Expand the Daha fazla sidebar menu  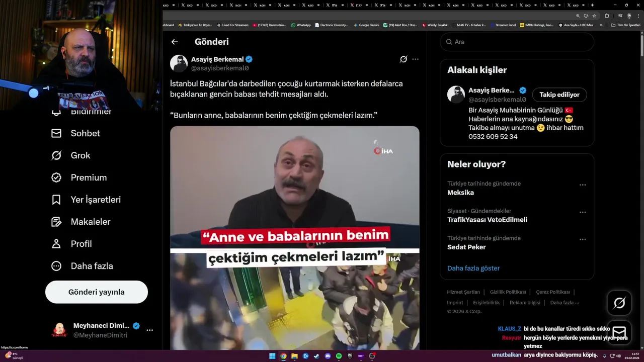[x=82, y=266]
